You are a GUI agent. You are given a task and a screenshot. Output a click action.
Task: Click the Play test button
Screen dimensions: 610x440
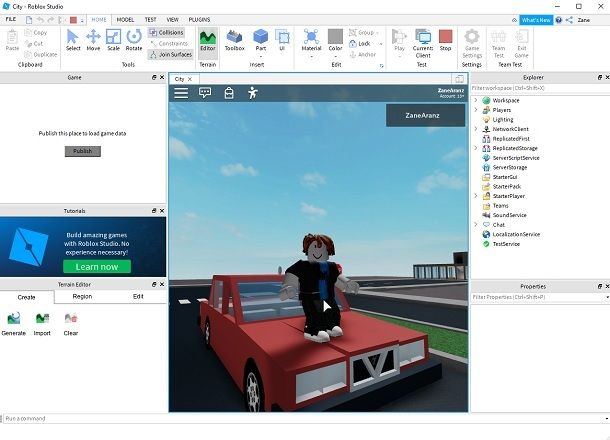(x=400, y=40)
